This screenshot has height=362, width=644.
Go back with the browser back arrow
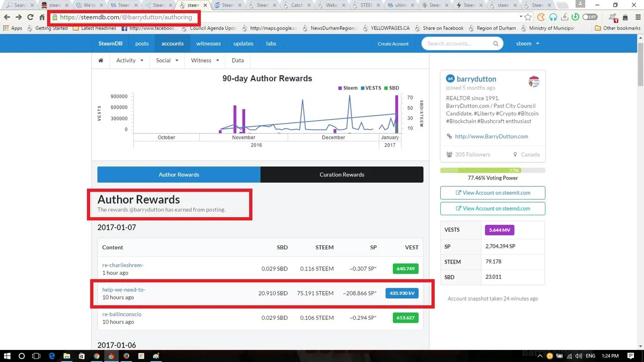click(7, 17)
